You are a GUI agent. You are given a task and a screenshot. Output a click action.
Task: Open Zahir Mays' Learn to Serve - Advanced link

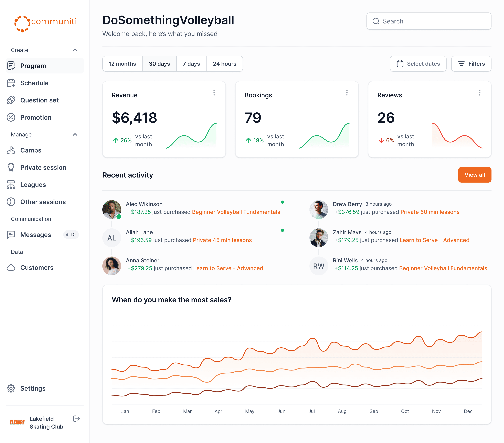click(x=434, y=240)
